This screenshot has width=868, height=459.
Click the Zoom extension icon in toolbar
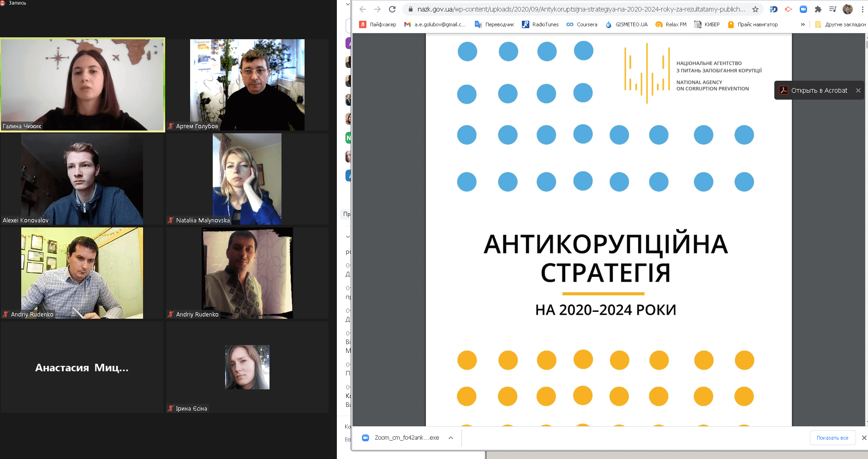pyautogui.click(x=803, y=9)
